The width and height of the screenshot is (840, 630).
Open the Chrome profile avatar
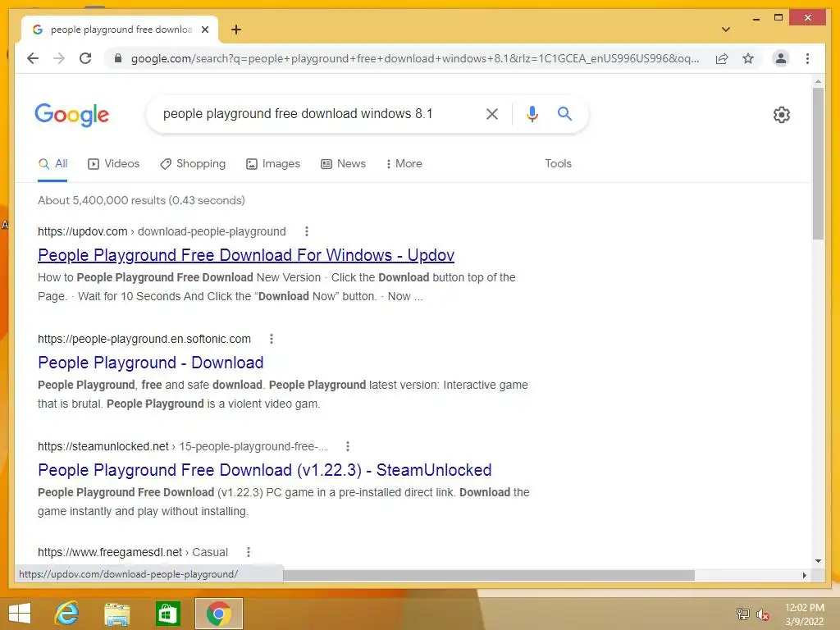tap(781, 58)
